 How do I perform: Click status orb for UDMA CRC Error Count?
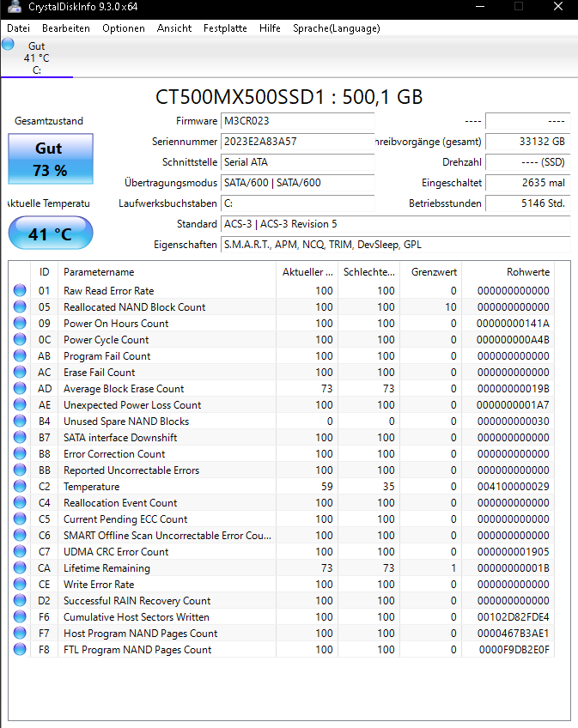[x=20, y=551]
